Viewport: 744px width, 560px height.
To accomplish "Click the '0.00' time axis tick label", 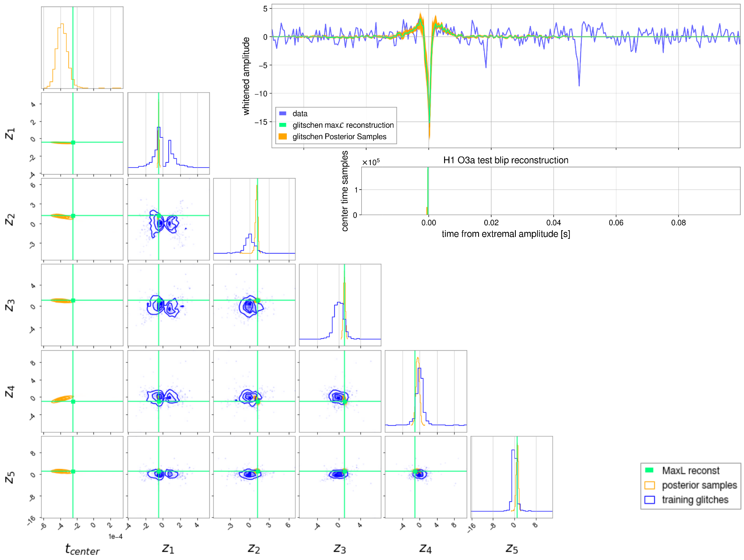I will 429,222.
